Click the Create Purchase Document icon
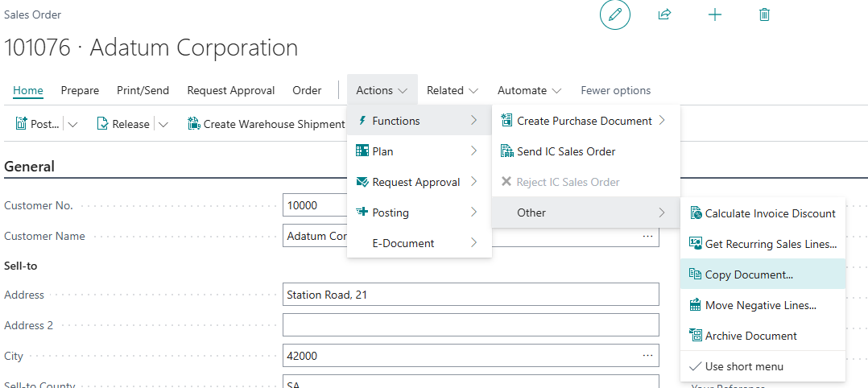The image size is (868, 388). tap(506, 120)
